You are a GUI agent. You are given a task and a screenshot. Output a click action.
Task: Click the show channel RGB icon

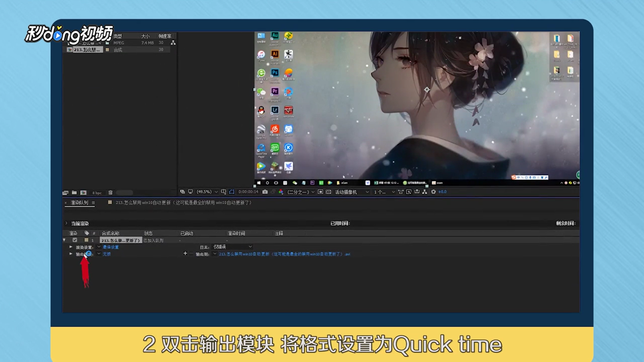[x=281, y=192]
